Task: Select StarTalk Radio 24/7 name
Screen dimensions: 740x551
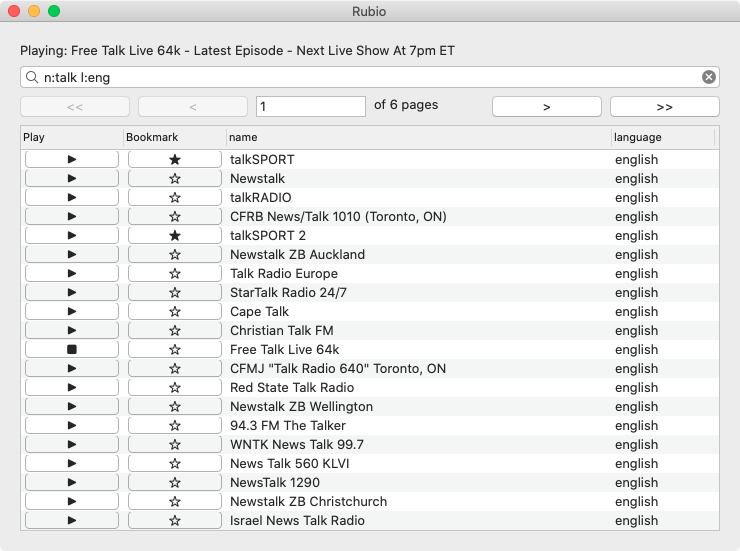Action: (288, 292)
